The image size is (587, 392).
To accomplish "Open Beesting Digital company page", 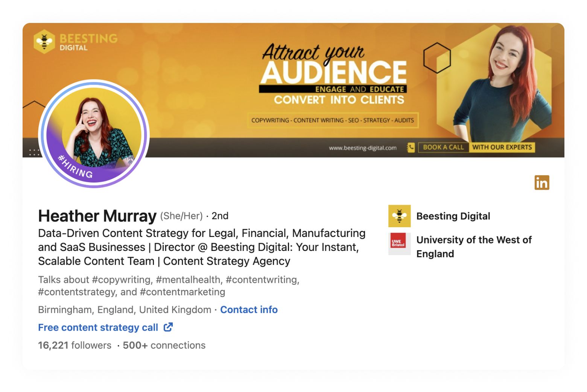I will click(453, 216).
